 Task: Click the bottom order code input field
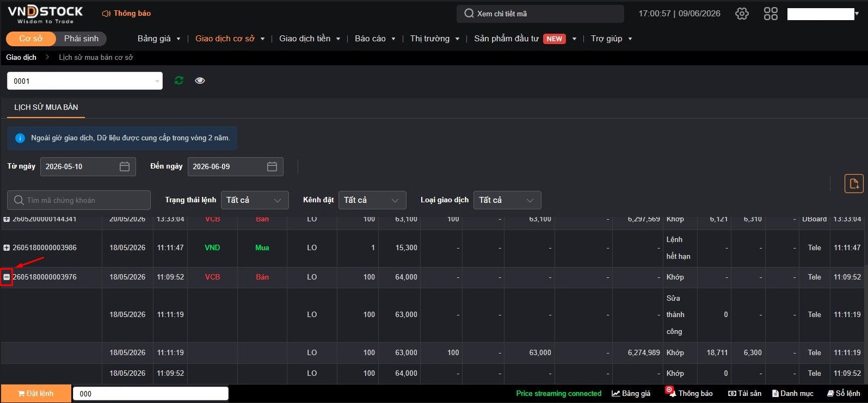(x=151, y=394)
